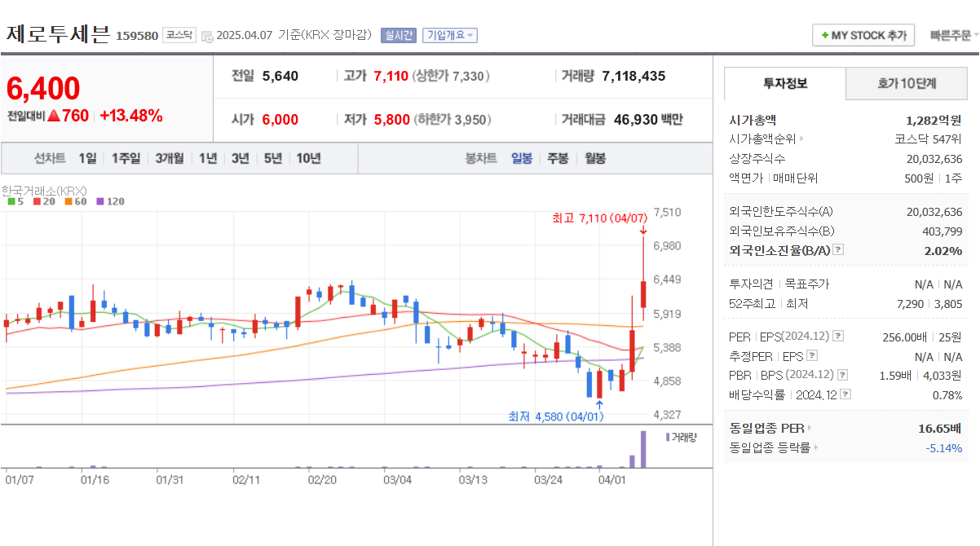
Task: Open the 동일업종 등락률 link
Action: point(774,447)
